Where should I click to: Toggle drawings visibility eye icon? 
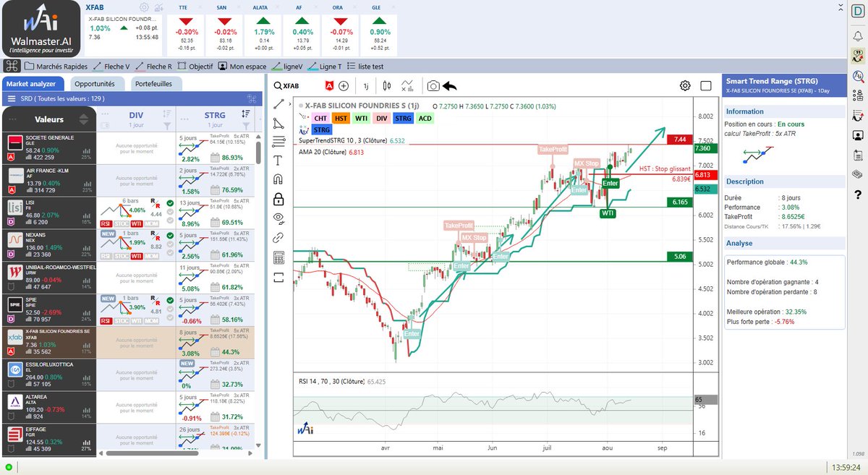click(279, 218)
